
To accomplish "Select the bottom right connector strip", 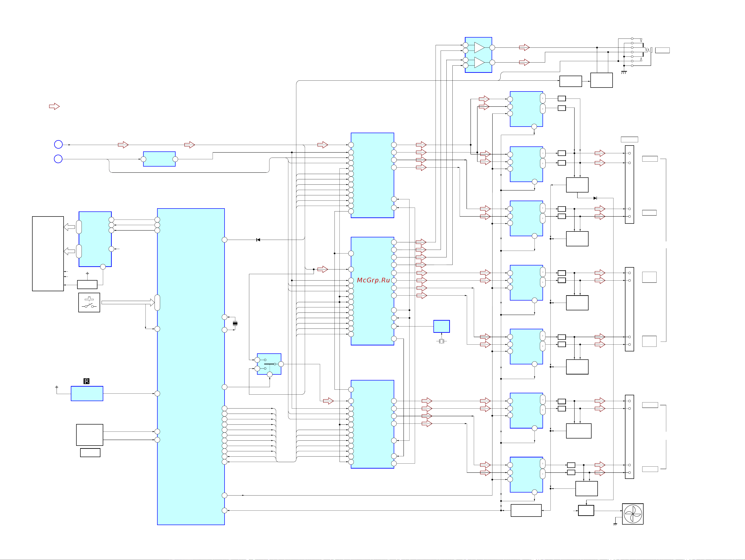I will [629, 437].
